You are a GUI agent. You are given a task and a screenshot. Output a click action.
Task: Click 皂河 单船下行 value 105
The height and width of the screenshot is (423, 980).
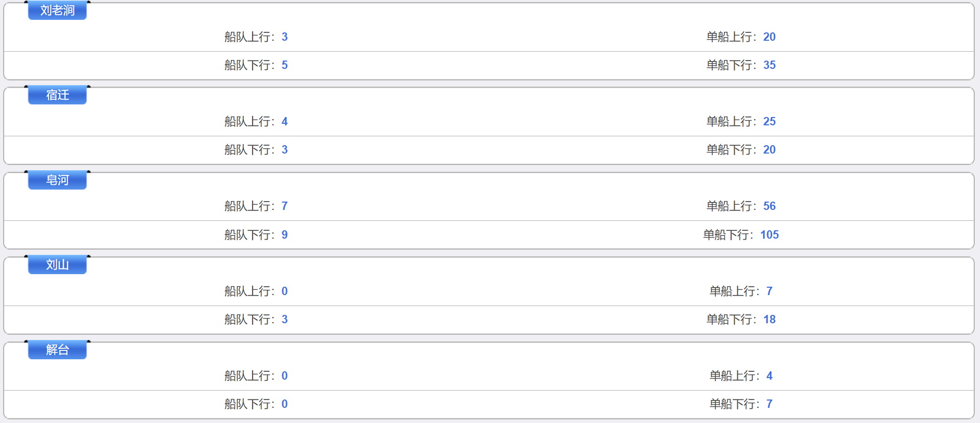coord(769,235)
